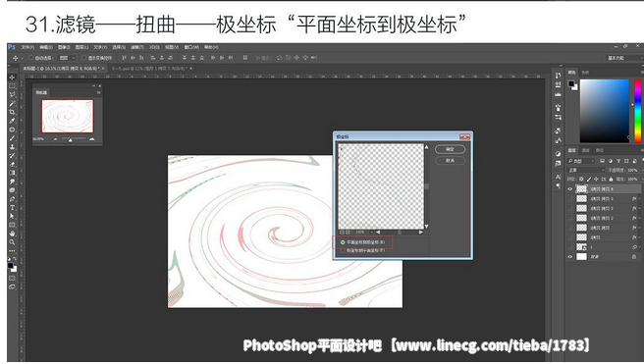
Task: Zoom out preview in Polar Coordinates dialog
Action: [342, 233]
